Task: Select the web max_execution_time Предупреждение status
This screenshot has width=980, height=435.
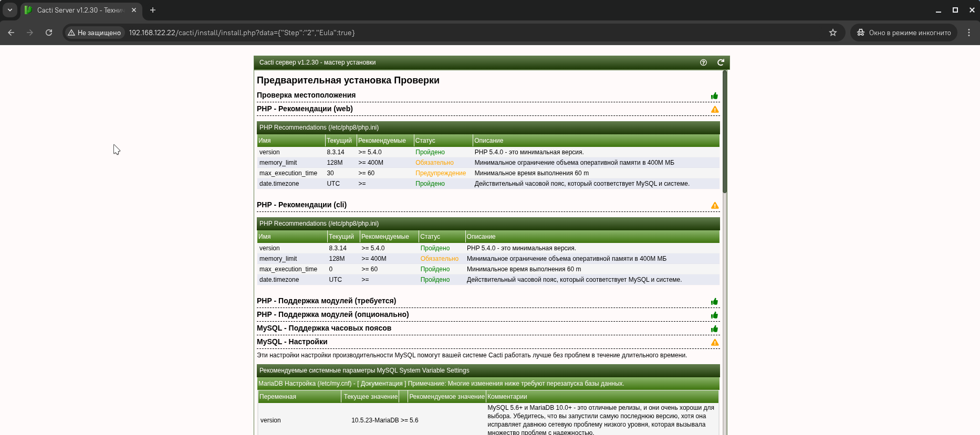Action: [441, 173]
